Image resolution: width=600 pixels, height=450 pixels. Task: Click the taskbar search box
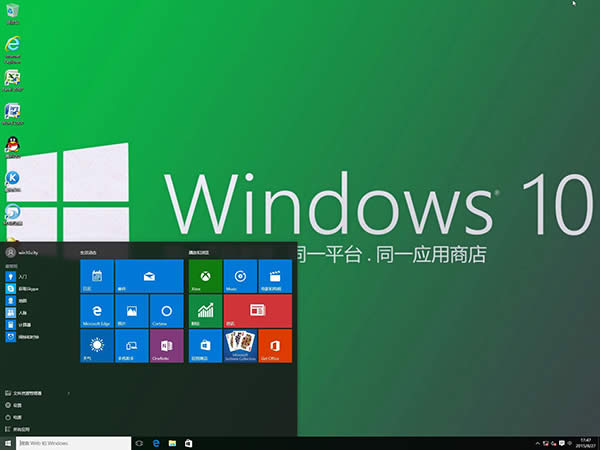[x=70, y=442]
